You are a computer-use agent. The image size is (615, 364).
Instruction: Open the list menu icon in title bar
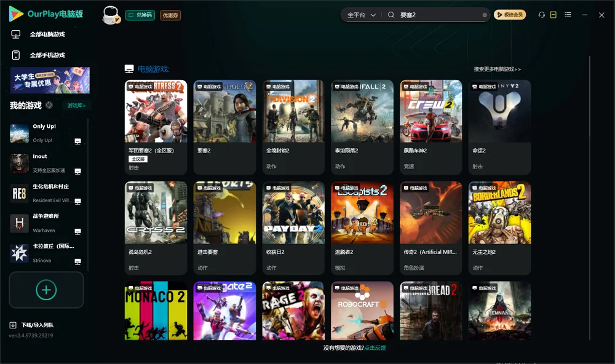[x=568, y=15]
